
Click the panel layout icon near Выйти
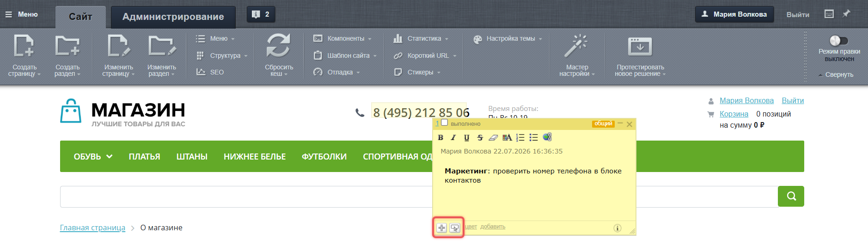829,14
